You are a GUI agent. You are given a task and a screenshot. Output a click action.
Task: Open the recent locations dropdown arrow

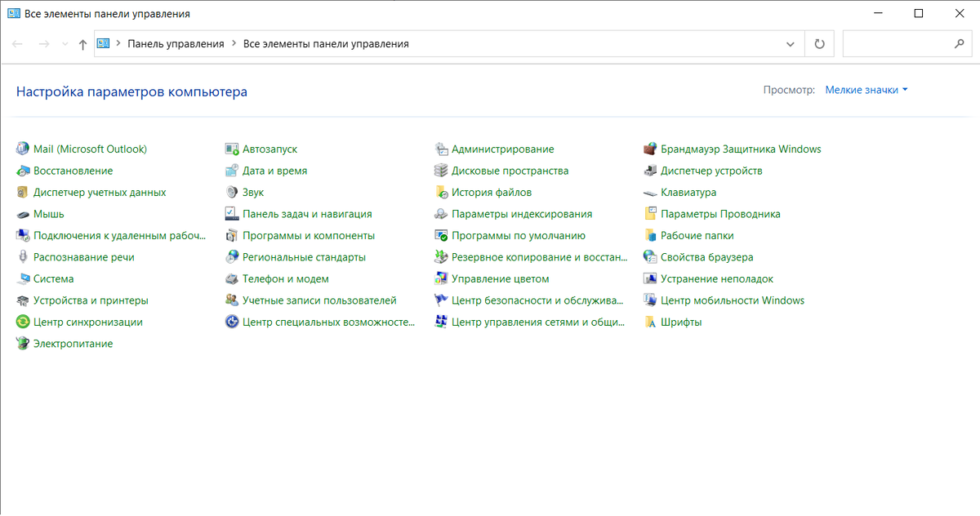click(x=65, y=44)
